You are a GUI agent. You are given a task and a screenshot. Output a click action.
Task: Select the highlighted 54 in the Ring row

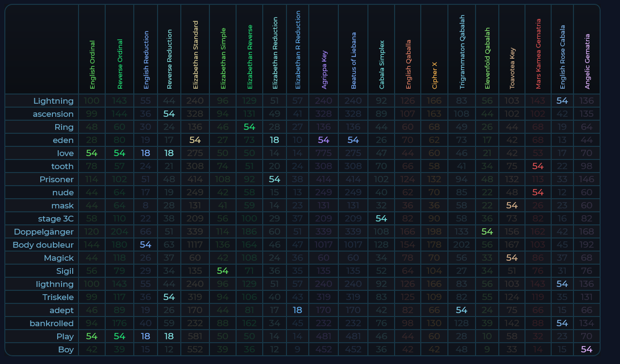(x=249, y=127)
